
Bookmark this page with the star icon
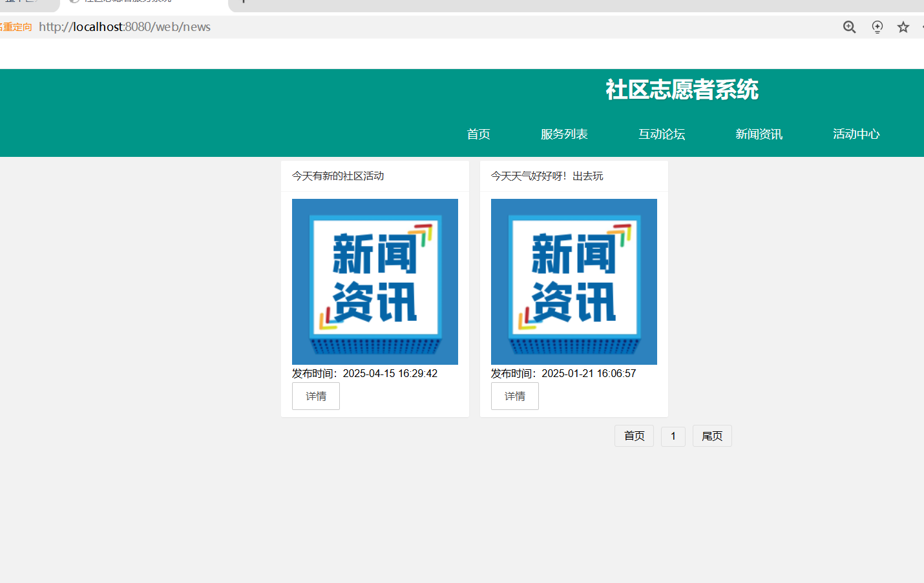[x=903, y=27]
